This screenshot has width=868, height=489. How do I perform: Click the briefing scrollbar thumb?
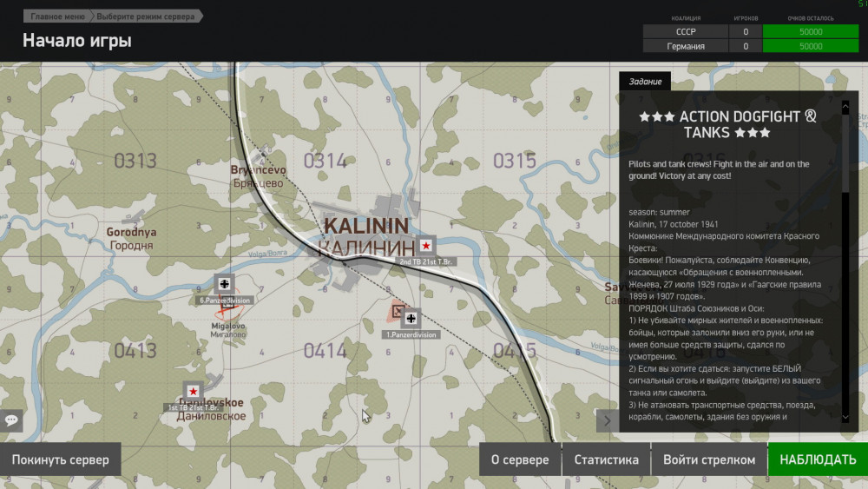point(845,152)
